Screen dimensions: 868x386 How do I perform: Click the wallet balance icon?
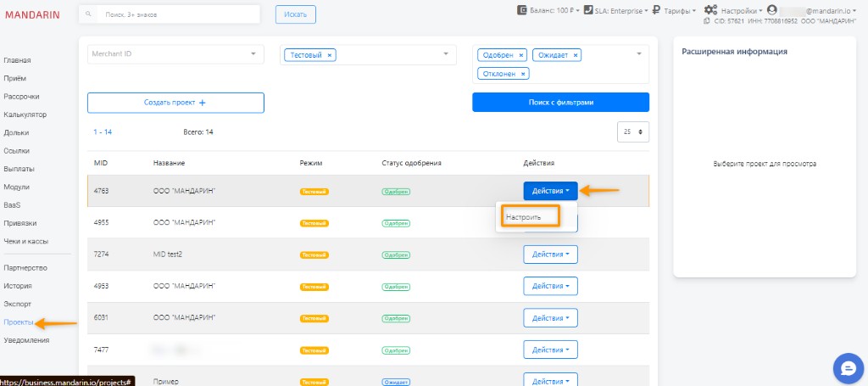[522, 10]
